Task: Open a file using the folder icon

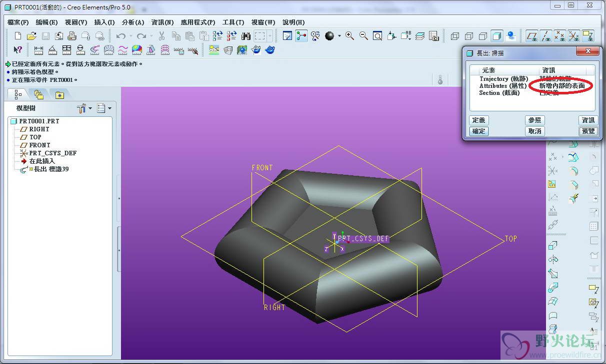Action: click(31, 36)
